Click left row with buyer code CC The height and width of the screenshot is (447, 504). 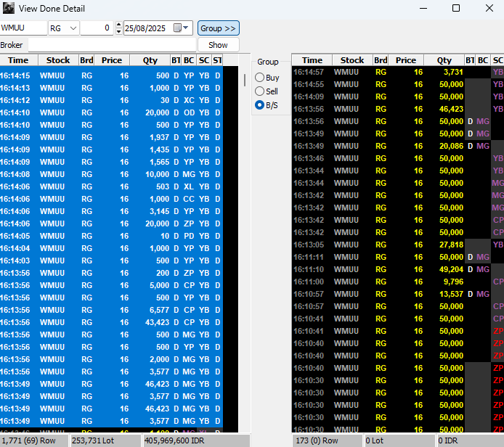111,199
